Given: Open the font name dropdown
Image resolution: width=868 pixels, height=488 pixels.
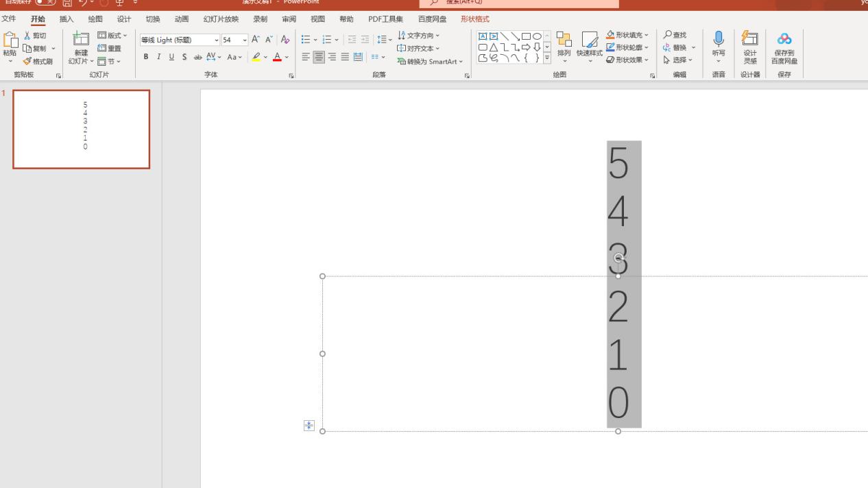Looking at the screenshot, I should [x=217, y=40].
